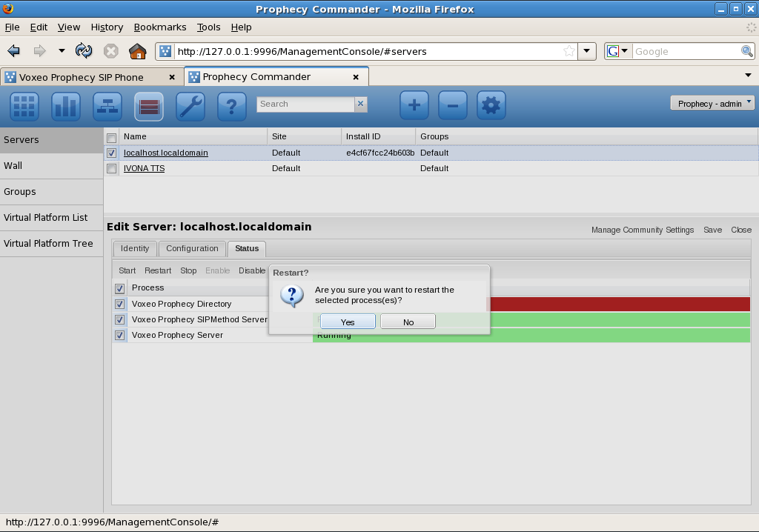Open the Bookmarks menu

(160, 27)
